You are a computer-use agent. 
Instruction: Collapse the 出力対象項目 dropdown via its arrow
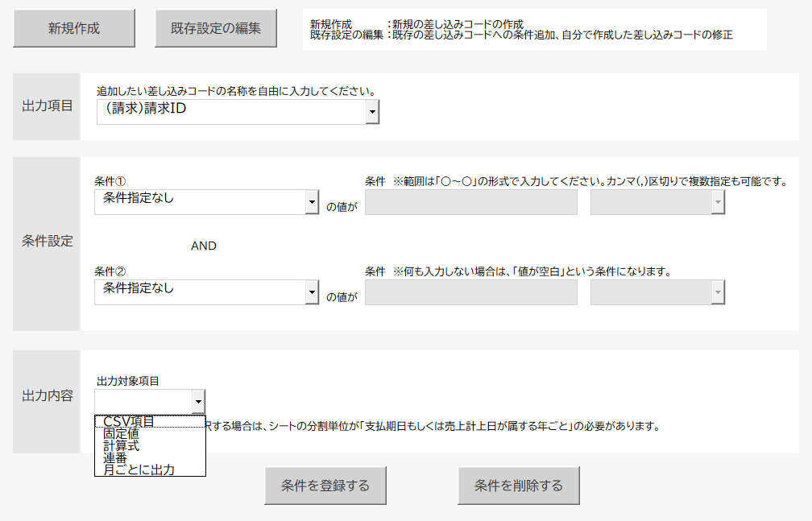click(x=198, y=401)
